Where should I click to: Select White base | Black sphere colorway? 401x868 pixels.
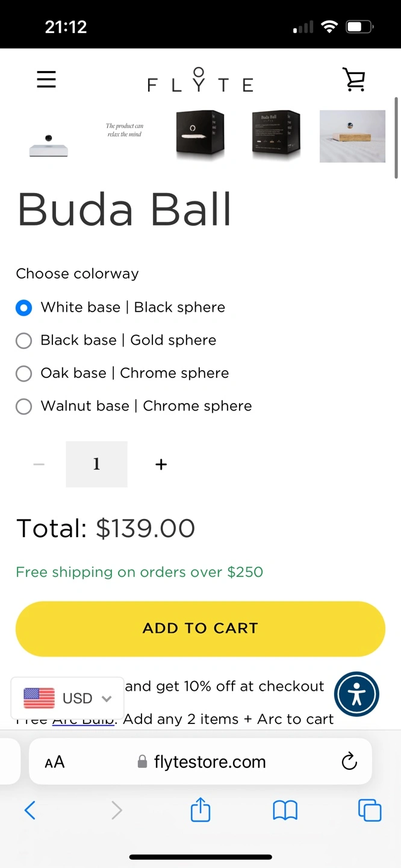(x=23, y=308)
